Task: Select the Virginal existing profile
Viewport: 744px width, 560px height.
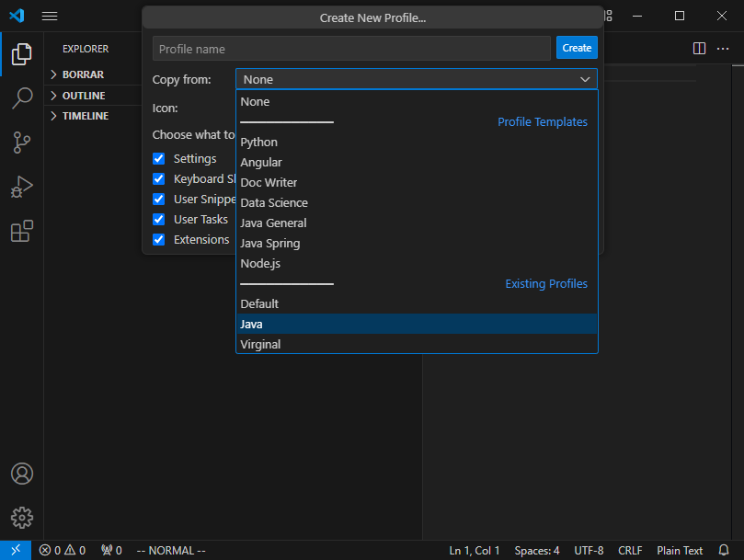Action: point(417,344)
